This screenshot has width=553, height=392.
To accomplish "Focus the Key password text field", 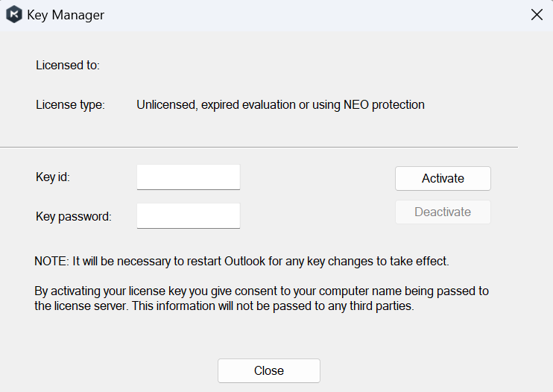I will click(189, 216).
